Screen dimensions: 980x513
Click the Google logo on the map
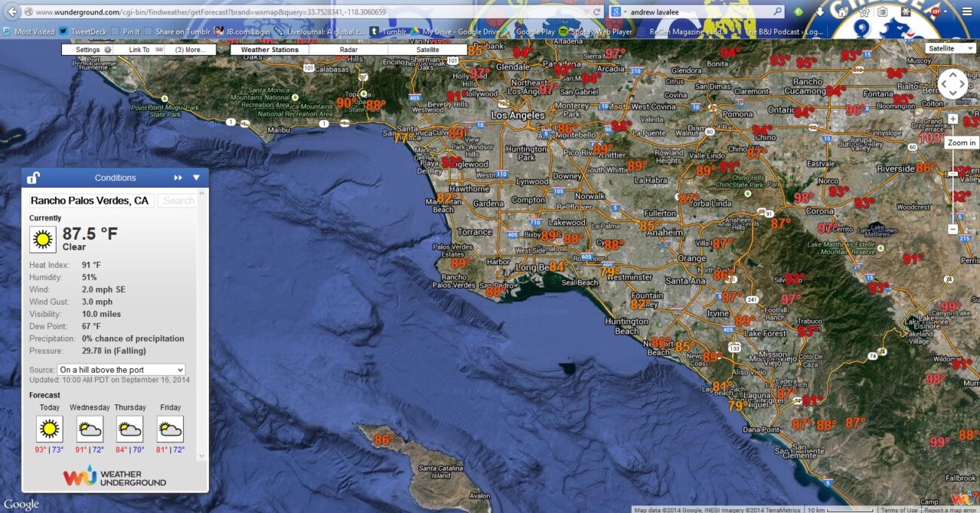click(x=21, y=505)
